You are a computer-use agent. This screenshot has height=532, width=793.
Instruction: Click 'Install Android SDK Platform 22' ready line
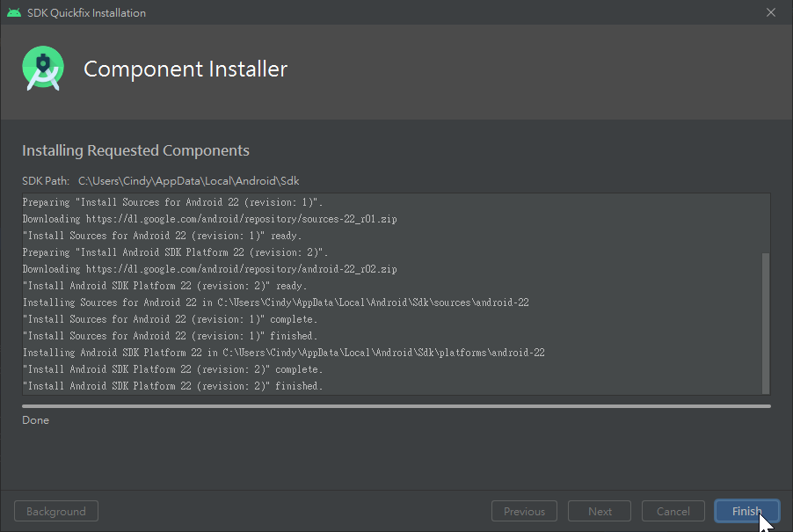tap(164, 286)
